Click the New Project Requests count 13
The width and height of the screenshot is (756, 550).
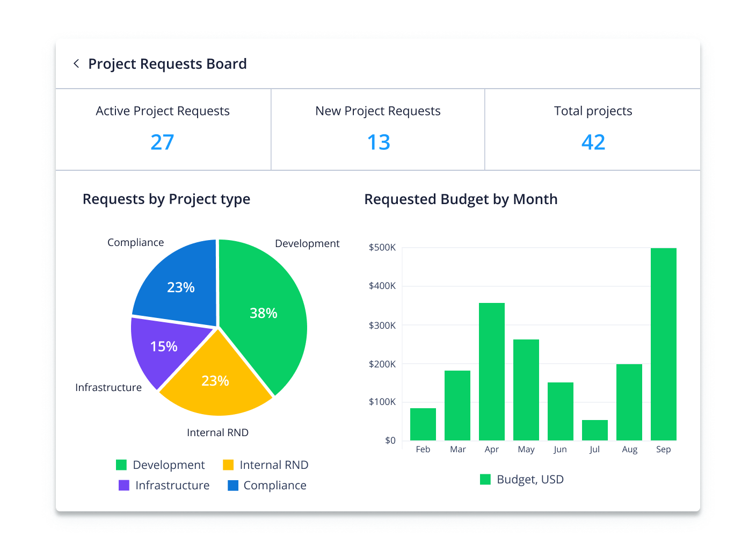point(378,142)
